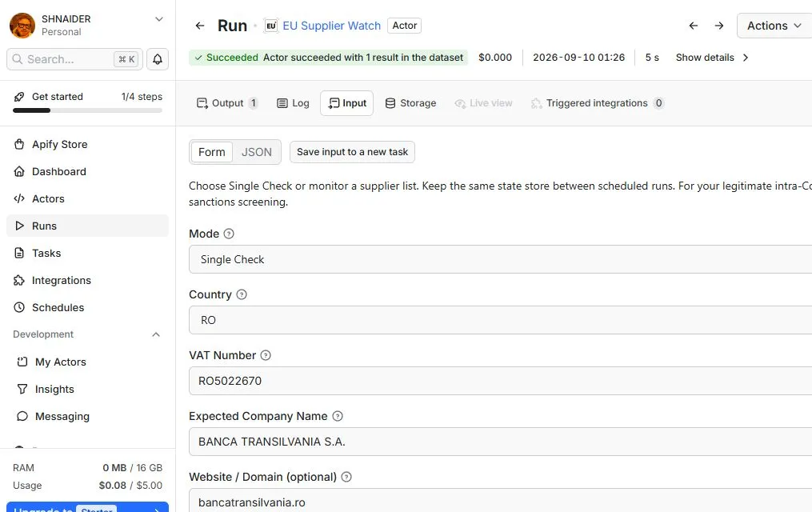Click the Integrations puzzle icon
Viewport: 812px width, 512px height.
[19, 280]
